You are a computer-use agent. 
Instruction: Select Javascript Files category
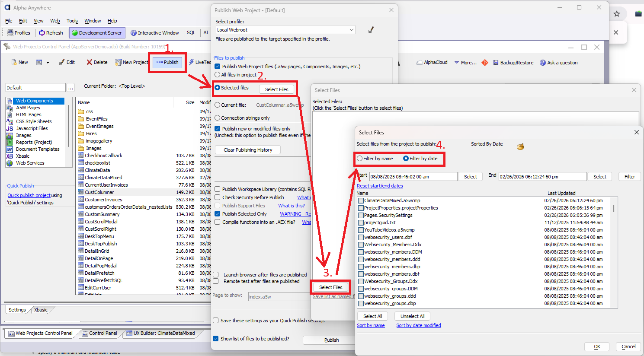coord(32,128)
